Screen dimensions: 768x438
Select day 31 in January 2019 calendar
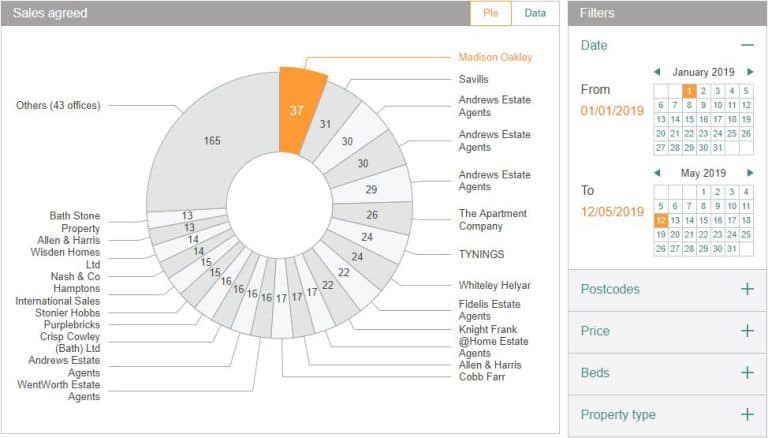point(718,148)
